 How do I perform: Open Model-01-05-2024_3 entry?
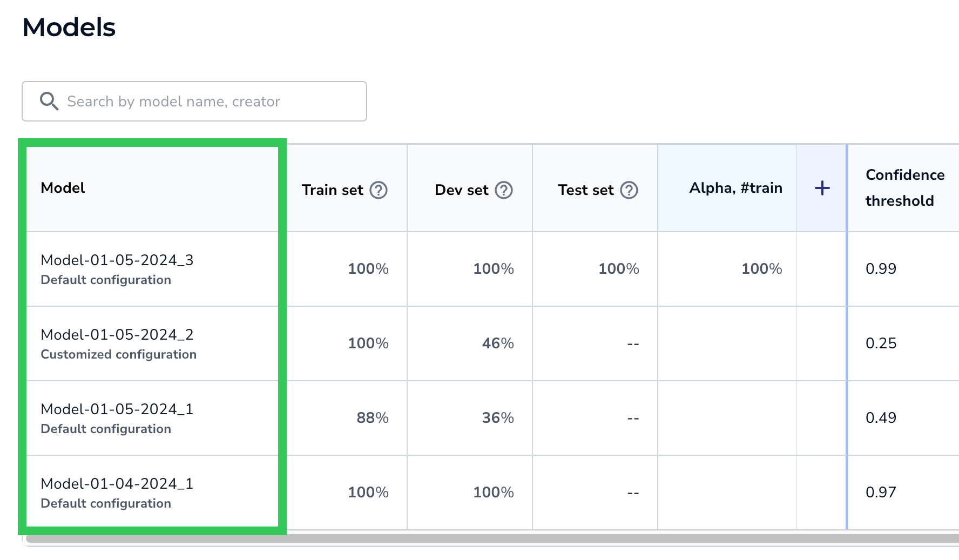(117, 260)
